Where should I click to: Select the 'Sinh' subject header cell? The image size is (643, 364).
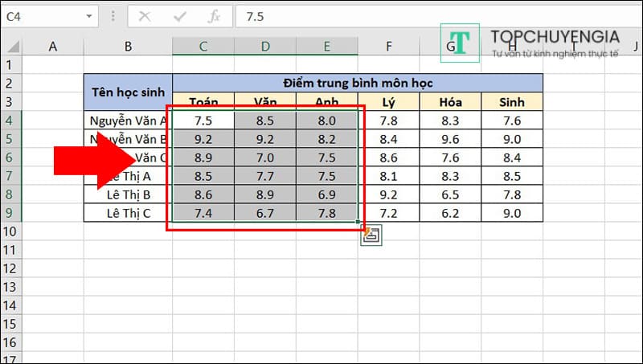tap(512, 102)
